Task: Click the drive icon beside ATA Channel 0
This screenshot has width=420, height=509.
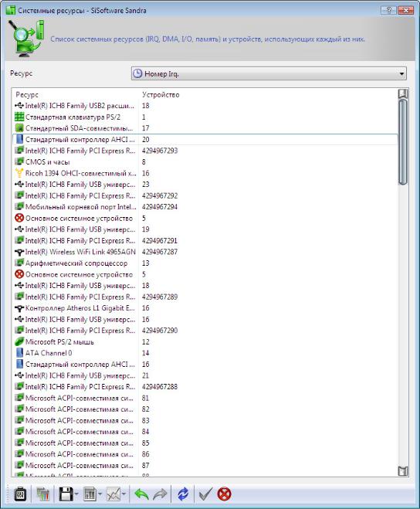Action: pos(19,353)
